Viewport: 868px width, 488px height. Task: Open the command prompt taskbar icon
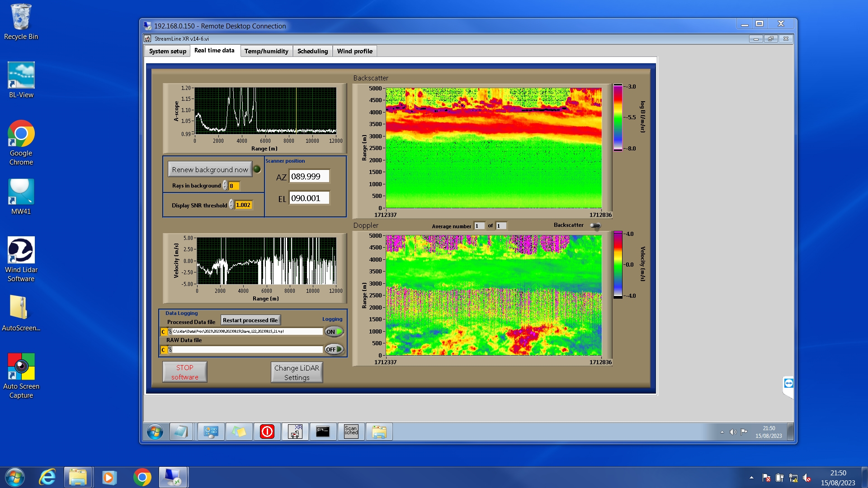point(323,432)
